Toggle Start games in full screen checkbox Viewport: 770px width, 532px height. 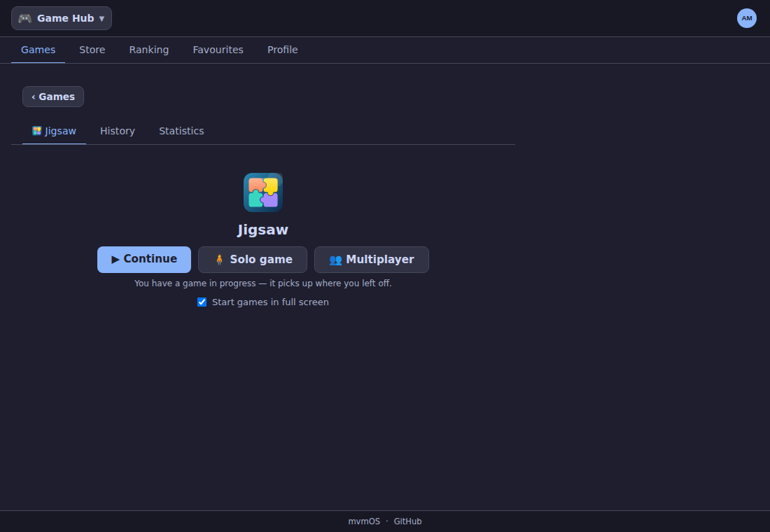[x=202, y=302]
